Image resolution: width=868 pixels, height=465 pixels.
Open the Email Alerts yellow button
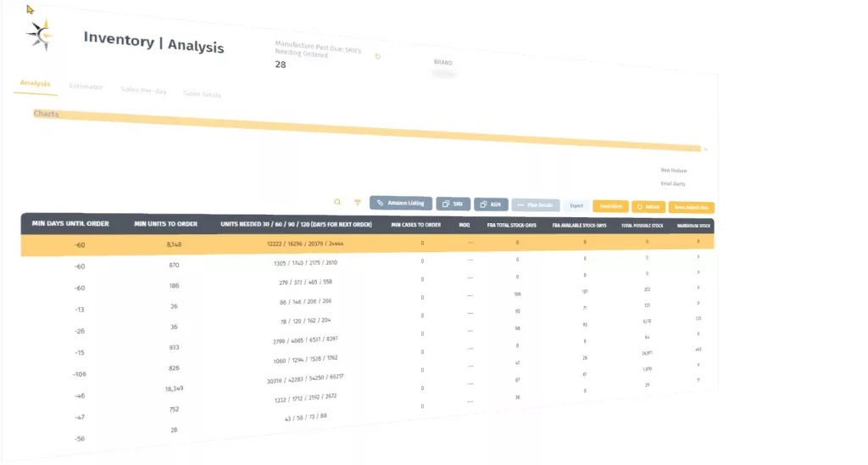pos(610,206)
